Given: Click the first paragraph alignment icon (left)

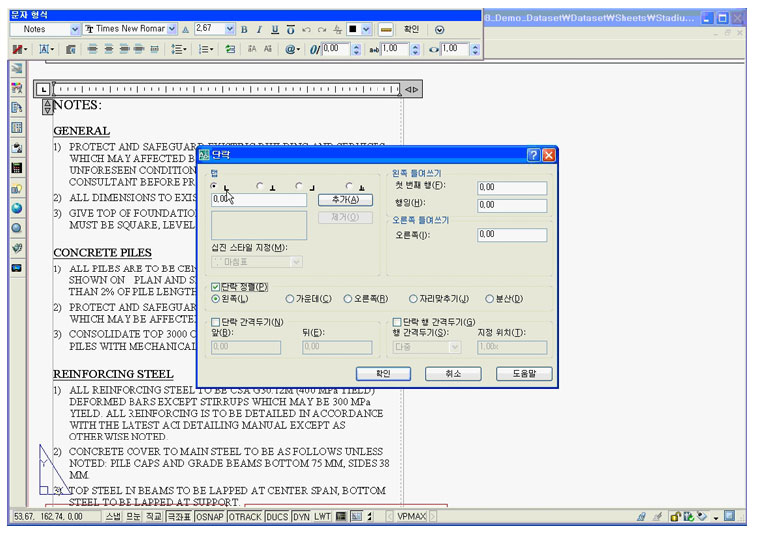Looking at the screenshot, I should click(x=93, y=49).
